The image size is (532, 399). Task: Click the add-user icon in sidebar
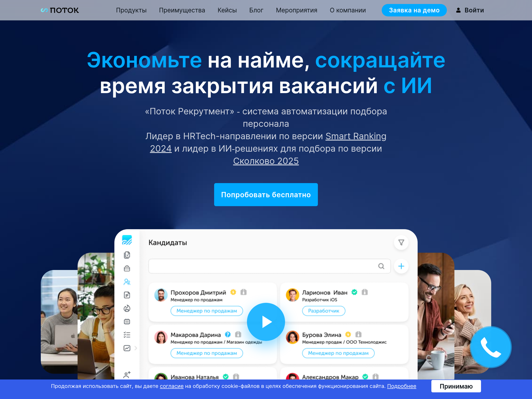127,374
